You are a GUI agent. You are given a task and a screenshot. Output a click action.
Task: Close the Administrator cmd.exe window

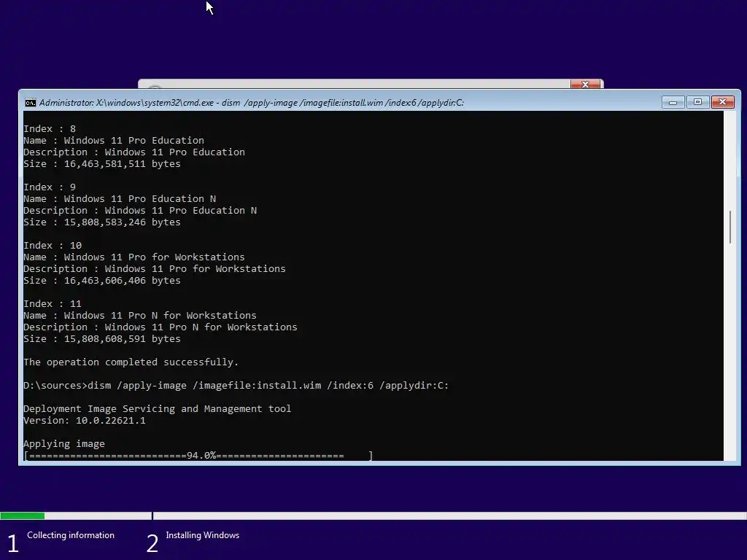[x=723, y=102]
